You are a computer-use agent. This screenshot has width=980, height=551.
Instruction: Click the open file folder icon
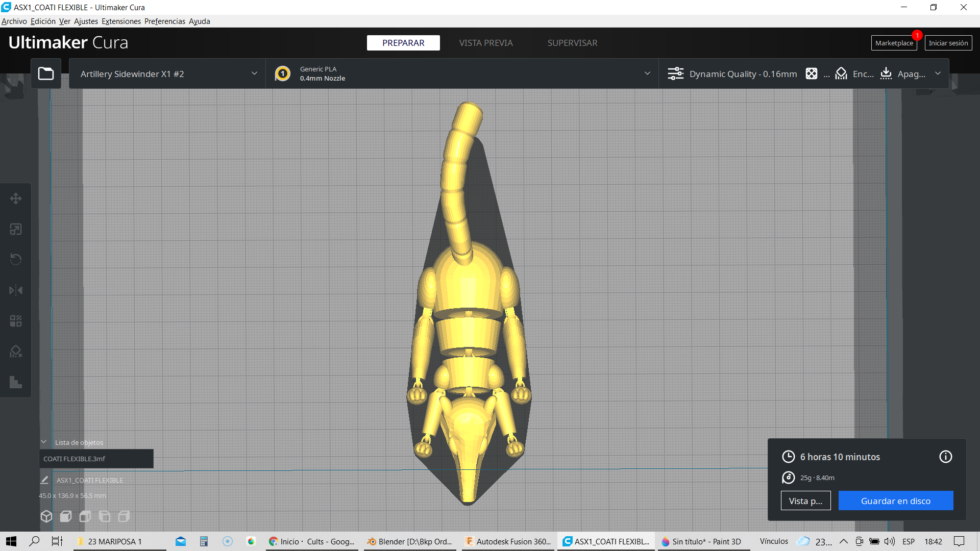[46, 74]
